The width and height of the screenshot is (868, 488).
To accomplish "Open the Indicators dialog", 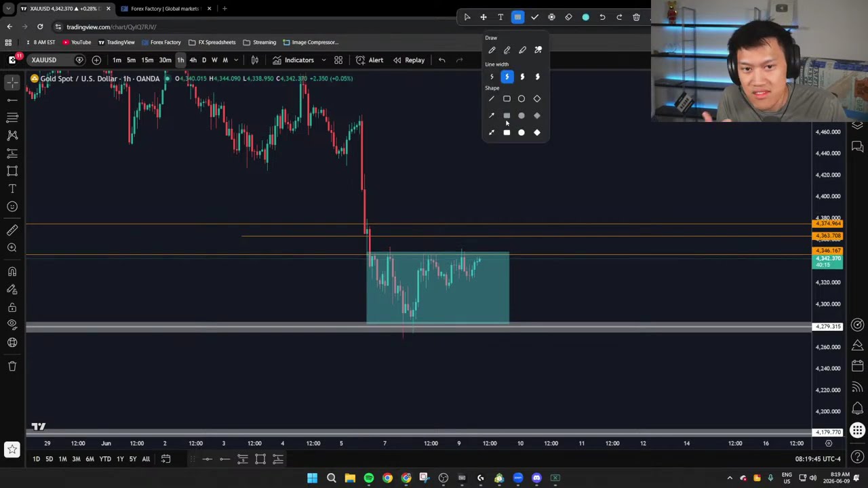I will click(x=294, y=60).
